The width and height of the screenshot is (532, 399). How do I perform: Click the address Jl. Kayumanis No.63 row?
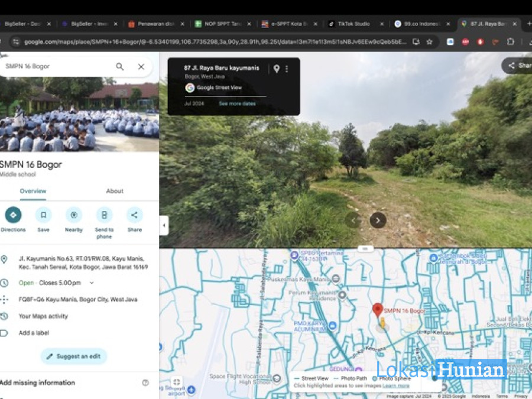pyautogui.click(x=79, y=263)
